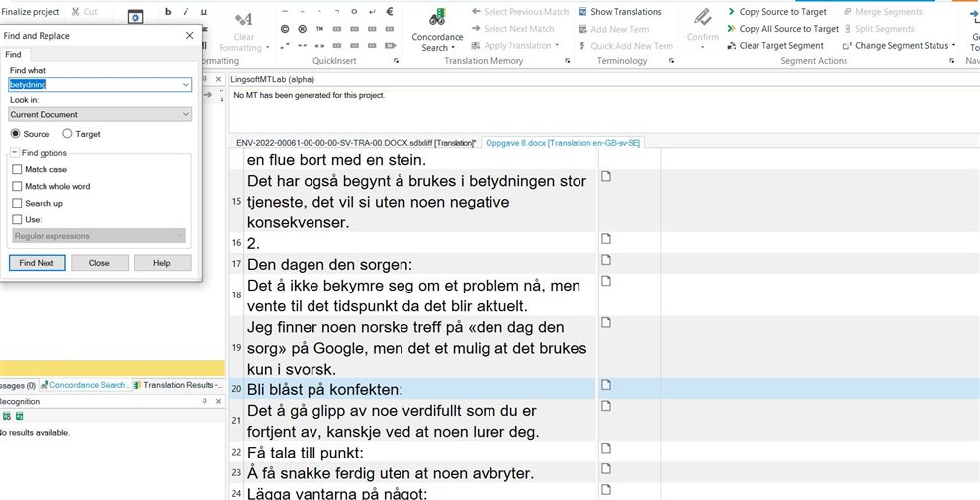Insert the line-break arrow symbol
Image resolution: width=980 pixels, height=500 pixels.
373,11
